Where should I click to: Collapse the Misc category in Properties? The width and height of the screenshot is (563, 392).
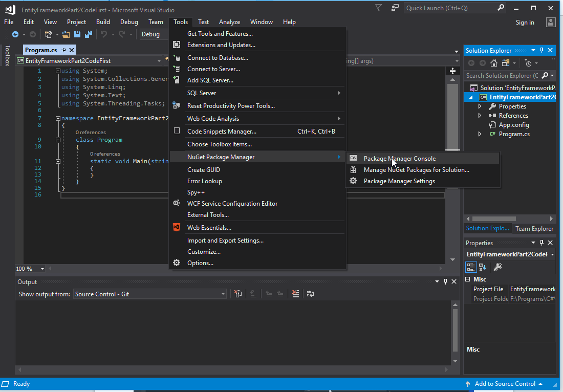(468, 279)
